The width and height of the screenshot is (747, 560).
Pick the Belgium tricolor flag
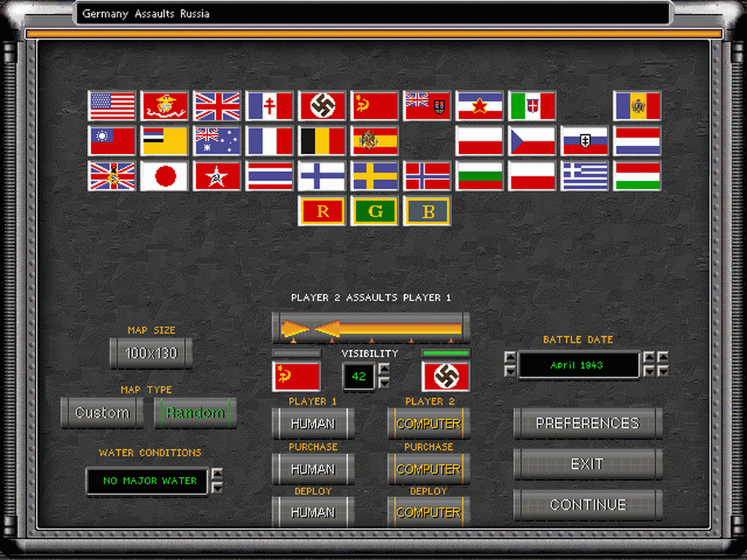(322, 141)
